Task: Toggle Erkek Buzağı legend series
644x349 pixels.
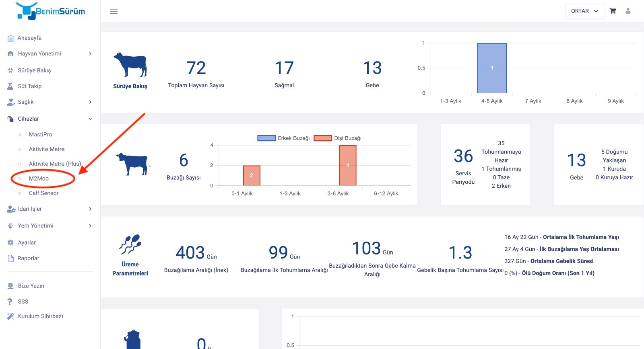Action: (283, 138)
